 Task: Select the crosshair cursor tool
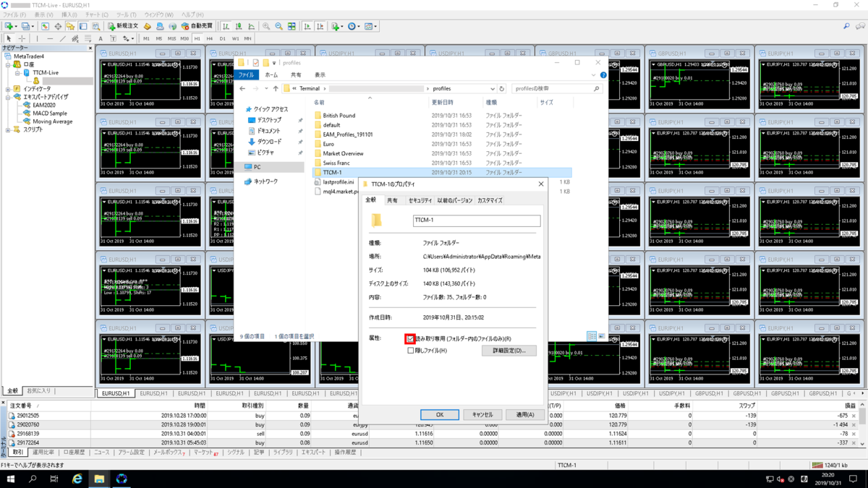pyautogui.click(x=22, y=38)
